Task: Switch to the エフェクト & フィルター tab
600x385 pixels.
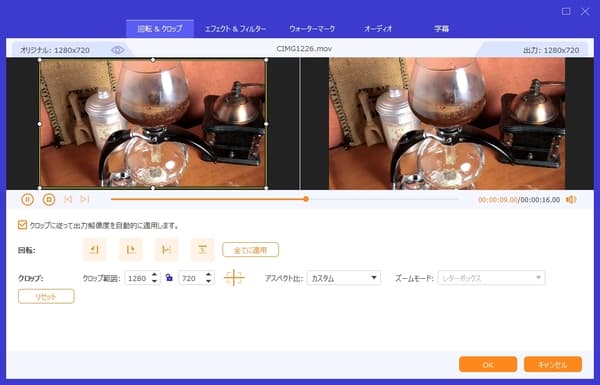Action: coord(235,29)
